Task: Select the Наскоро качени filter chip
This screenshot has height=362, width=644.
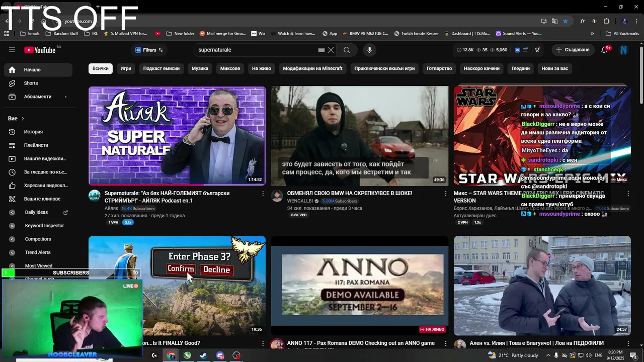Action: [481, 68]
